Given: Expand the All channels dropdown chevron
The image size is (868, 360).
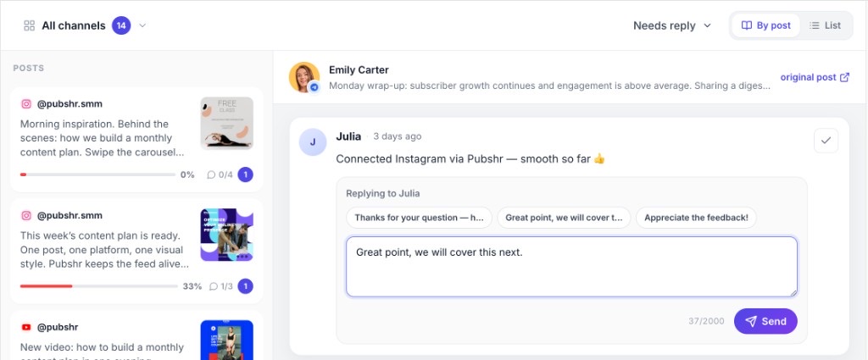Looking at the screenshot, I should click(142, 25).
